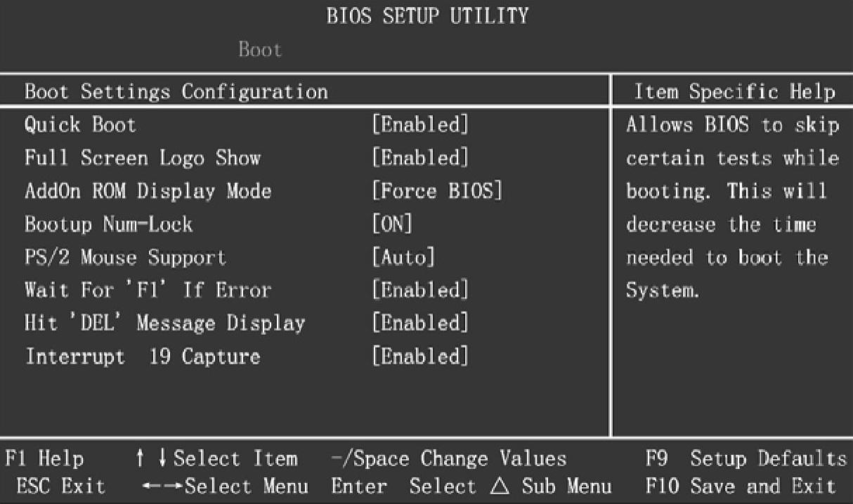Select the Interrupt 19 Capture label
Screen dimensions: 853x504
click(x=143, y=356)
